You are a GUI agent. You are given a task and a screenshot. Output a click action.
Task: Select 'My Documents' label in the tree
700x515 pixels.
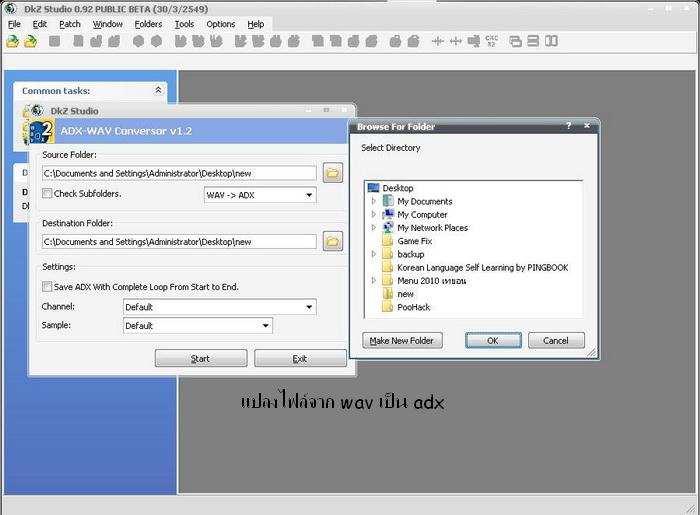pos(425,201)
